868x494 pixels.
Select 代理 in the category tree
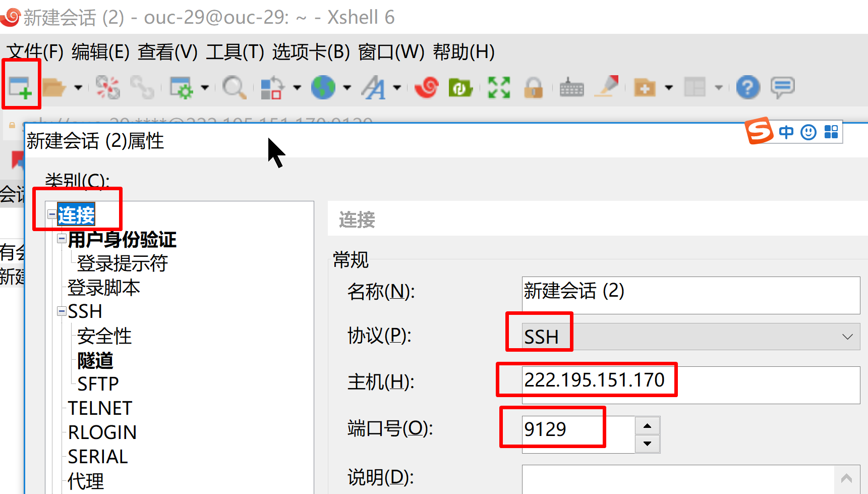(86, 481)
